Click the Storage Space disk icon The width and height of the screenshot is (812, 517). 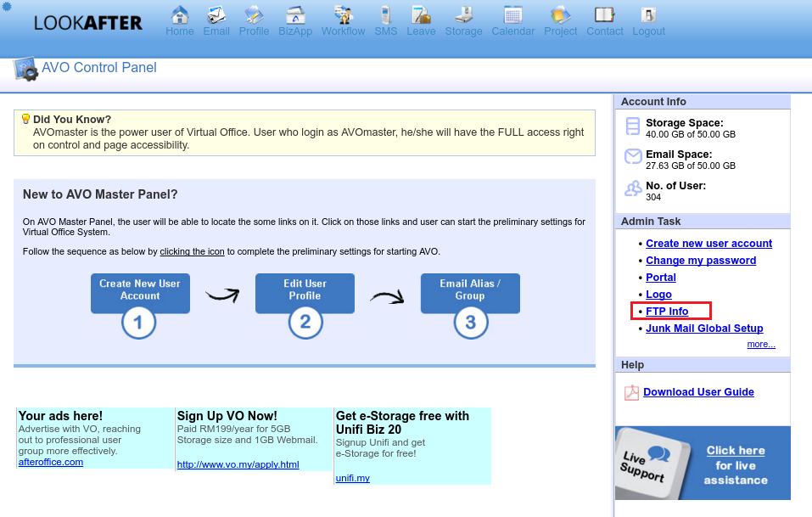[632, 126]
